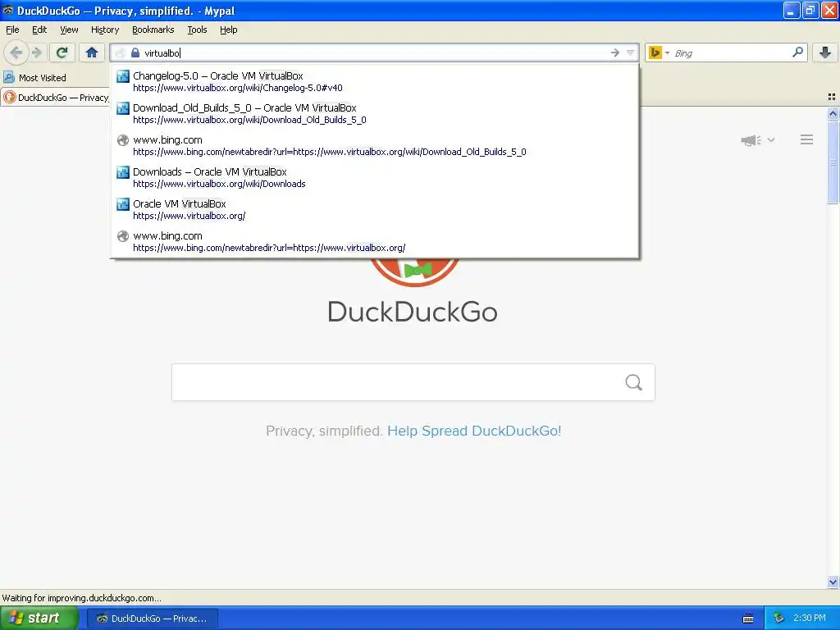Image resolution: width=840 pixels, height=630 pixels.
Task: Select the bing.com Download_Old_Builds redirect suggestion
Action: 374,146
